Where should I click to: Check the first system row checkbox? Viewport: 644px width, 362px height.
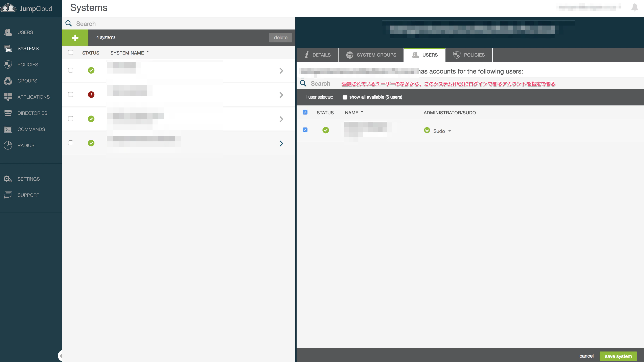point(70,70)
